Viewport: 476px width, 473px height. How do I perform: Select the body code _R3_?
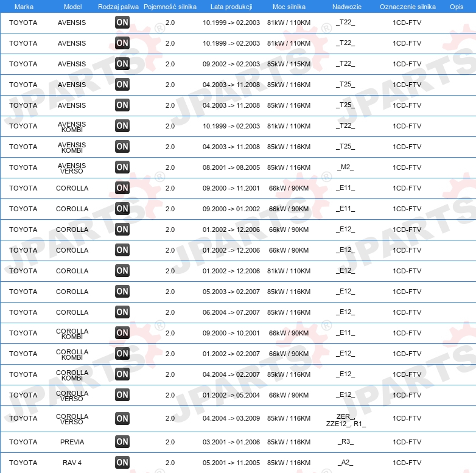click(x=346, y=442)
